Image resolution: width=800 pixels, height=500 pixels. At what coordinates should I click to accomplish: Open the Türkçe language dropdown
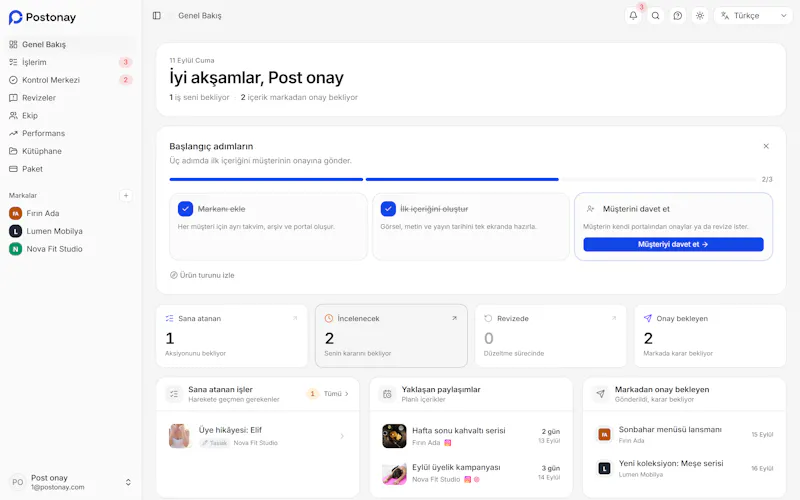[753, 16]
